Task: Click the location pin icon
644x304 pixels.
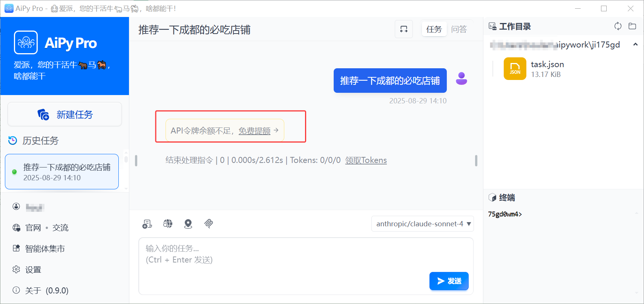Action: click(x=188, y=224)
